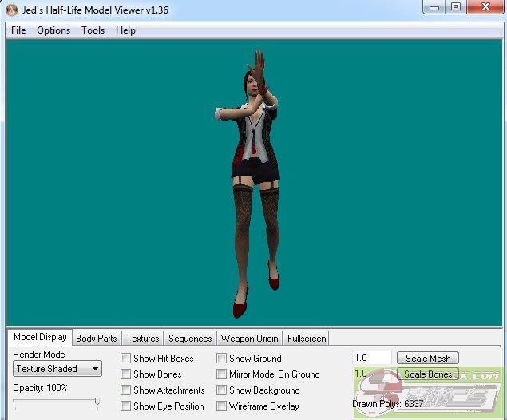This screenshot has height=420, width=507.
Task: Expand the Render Mode dropdown
Action: tap(57, 369)
